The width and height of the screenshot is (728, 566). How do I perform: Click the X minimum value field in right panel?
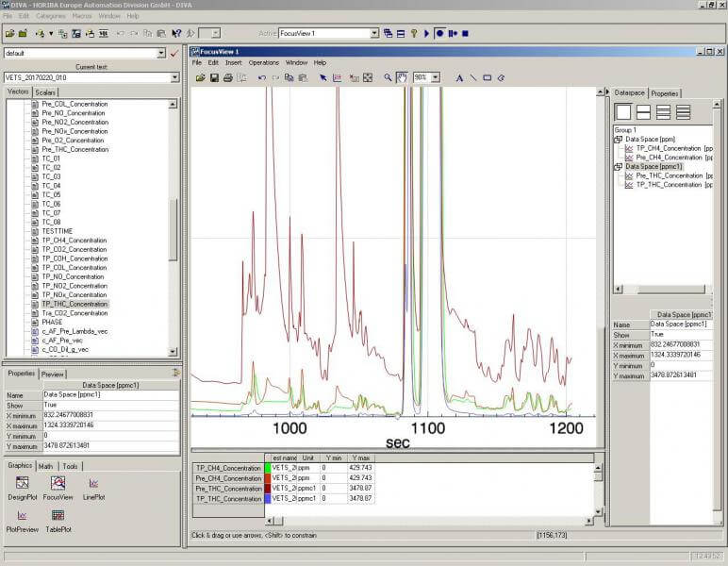[681, 344]
